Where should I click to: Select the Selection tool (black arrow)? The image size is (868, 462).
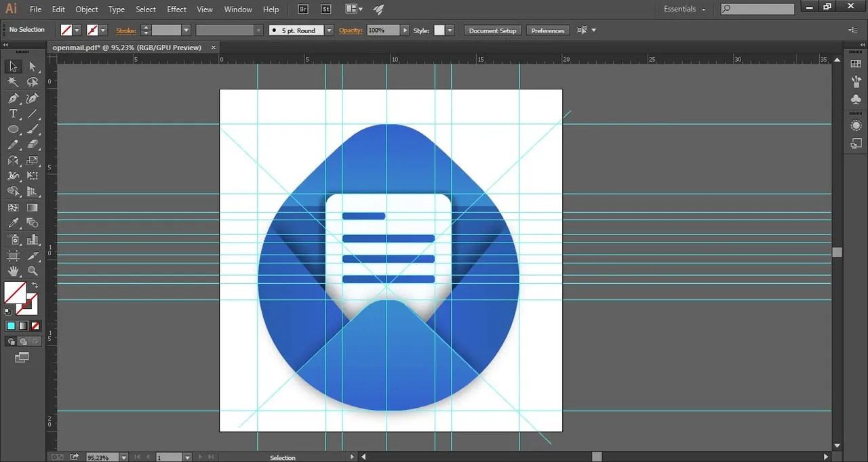pyautogui.click(x=13, y=66)
